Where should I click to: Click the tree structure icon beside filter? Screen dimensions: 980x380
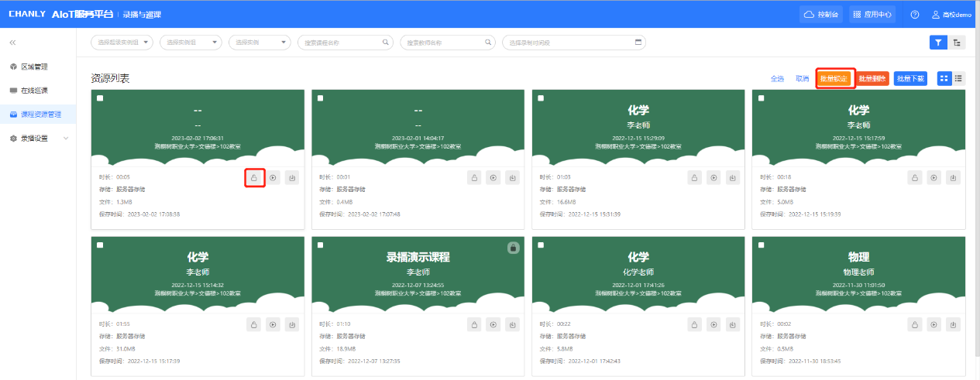click(x=958, y=43)
